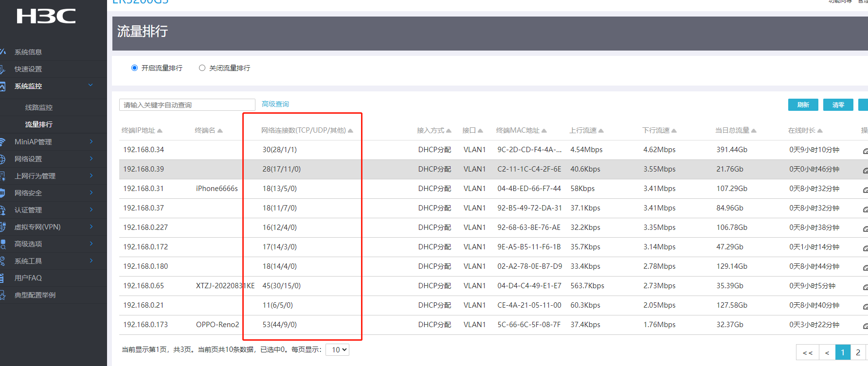Go to previous page with < button
The image size is (868, 366).
[827, 352]
